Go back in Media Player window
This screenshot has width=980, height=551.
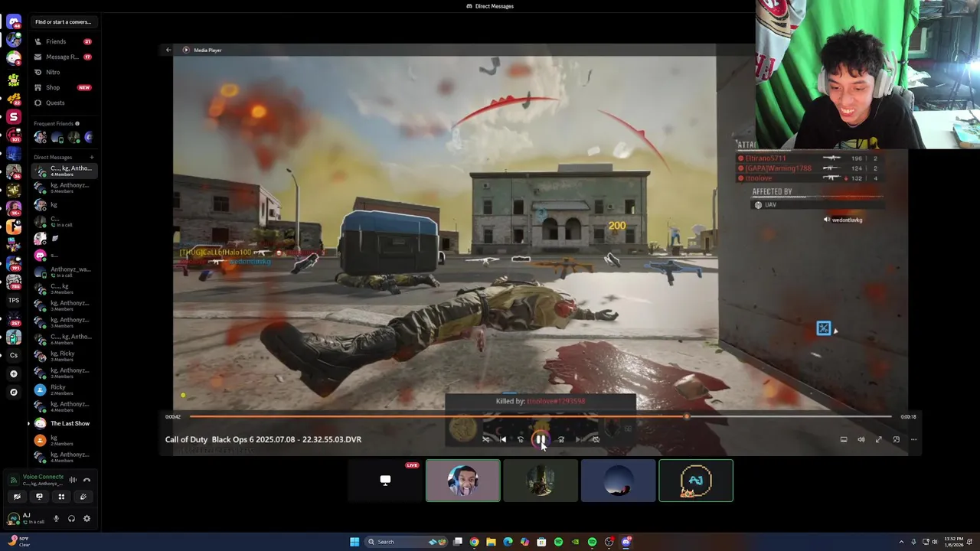pos(168,50)
